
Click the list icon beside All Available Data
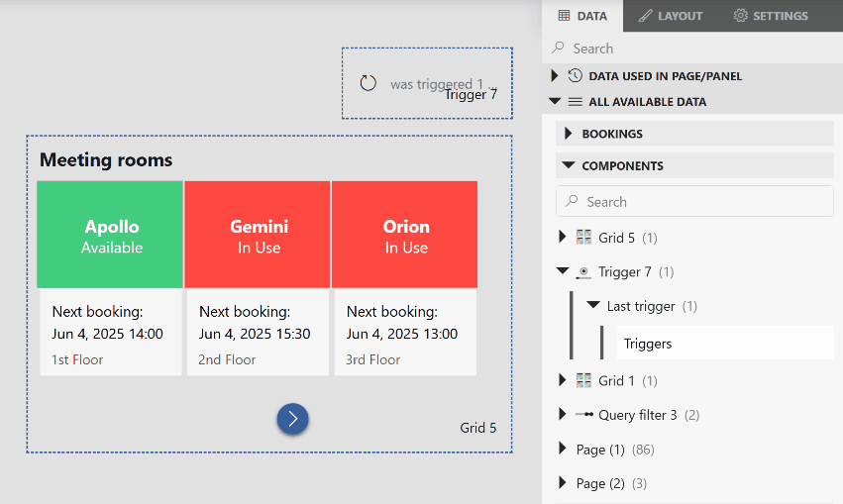click(576, 102)
